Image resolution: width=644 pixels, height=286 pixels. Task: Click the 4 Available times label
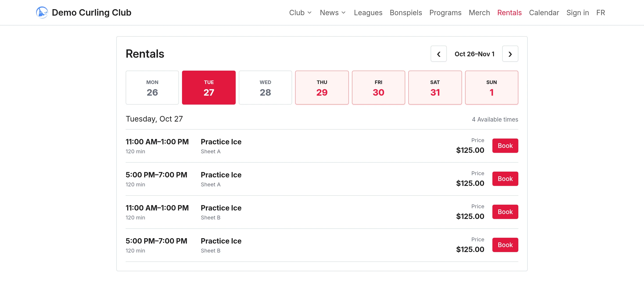[x=495, y=119]
